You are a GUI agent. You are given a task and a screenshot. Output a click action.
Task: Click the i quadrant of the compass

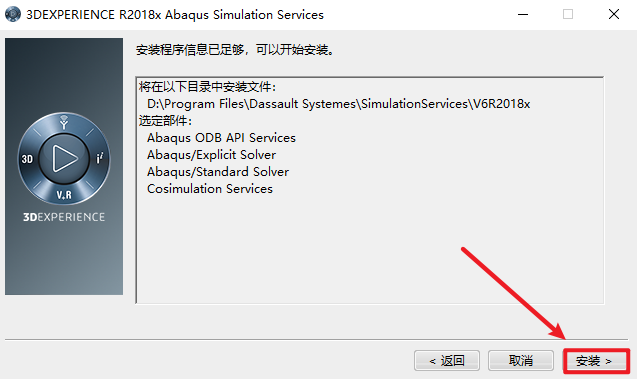pyautogui.click(x=100, y=158)
